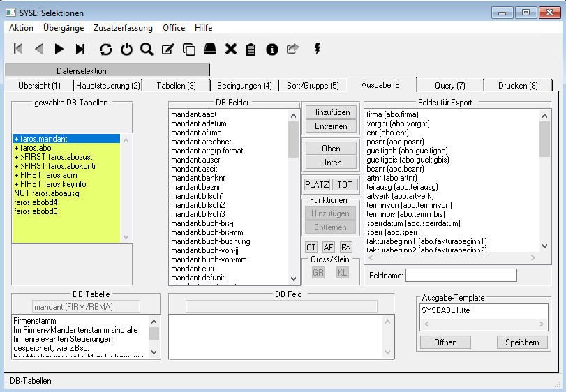Jump to last record icon

pyautogui.click(x=80, y=49)
